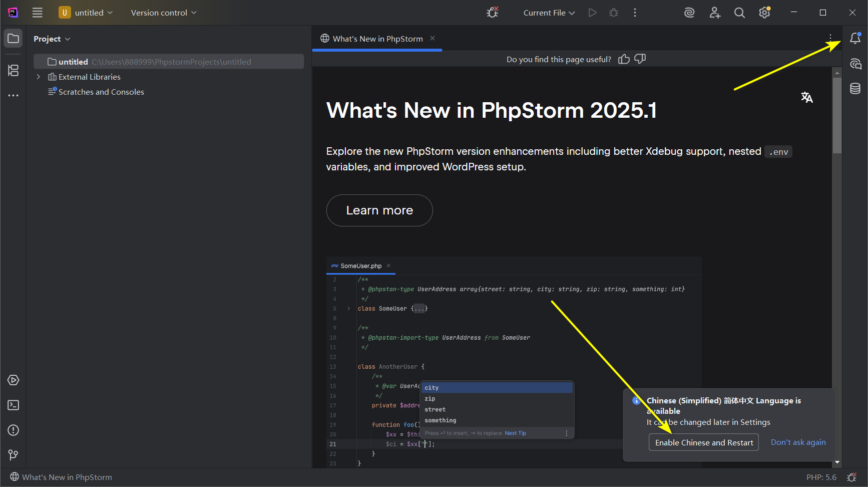Open the Problems tool window
This screenshot has height=487, width=868.
coord(14,430)
